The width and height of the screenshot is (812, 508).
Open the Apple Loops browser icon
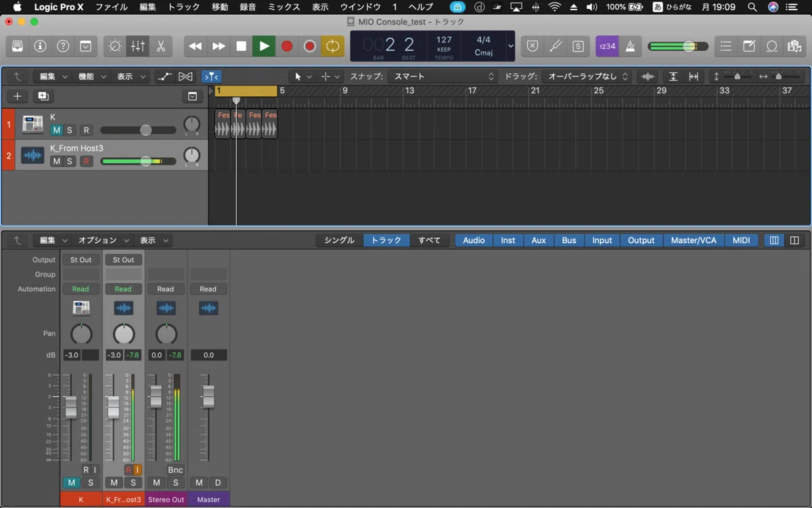[x=771, y=46]
